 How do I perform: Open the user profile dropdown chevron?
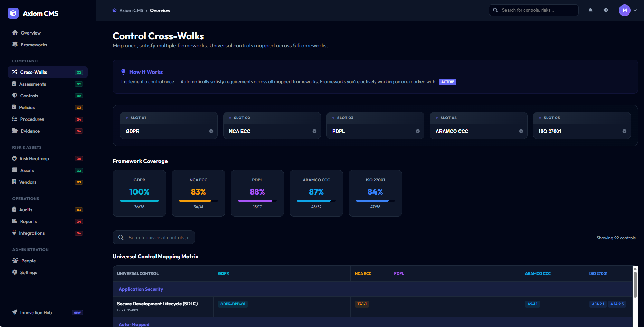pos(636,10)
